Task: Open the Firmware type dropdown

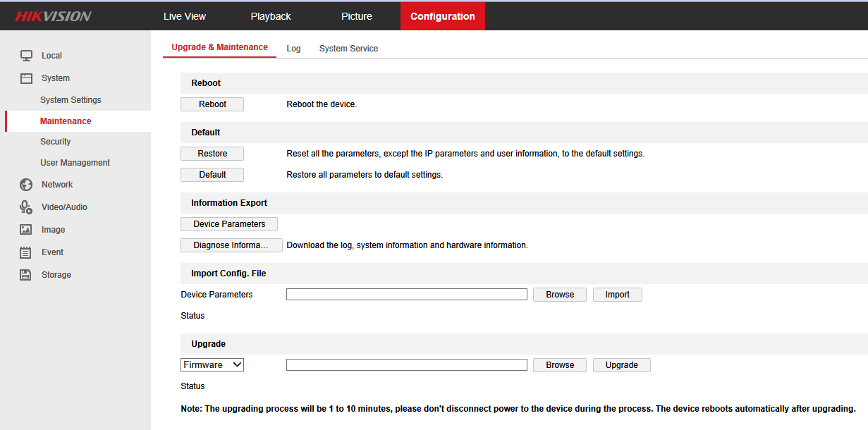Action: coord(212,364)
